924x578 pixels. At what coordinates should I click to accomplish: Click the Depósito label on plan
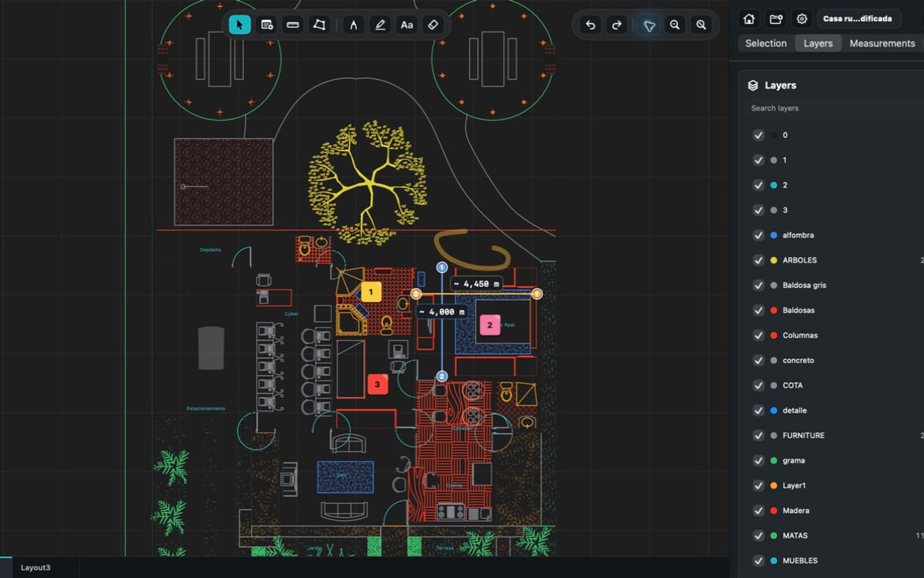[210, 250]
